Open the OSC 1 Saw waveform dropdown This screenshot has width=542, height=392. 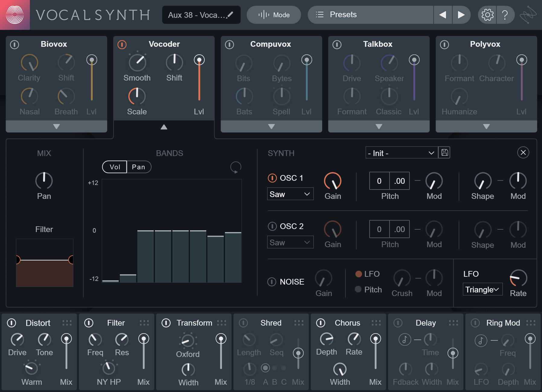coord(290,194)
